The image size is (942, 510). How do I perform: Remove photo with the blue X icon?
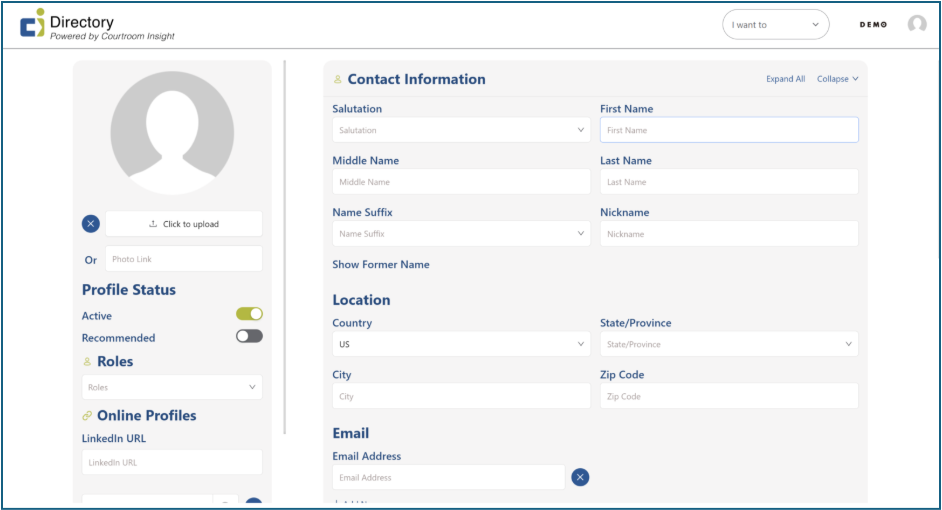coord(91,224)
